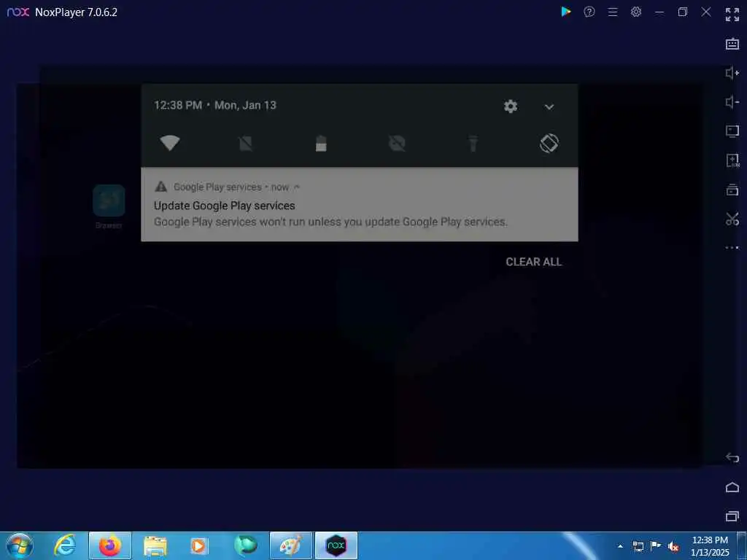Screen dimensions: 747x560
Task: Collapse notification using caret beside 'now'
Action: click(297, 187)
